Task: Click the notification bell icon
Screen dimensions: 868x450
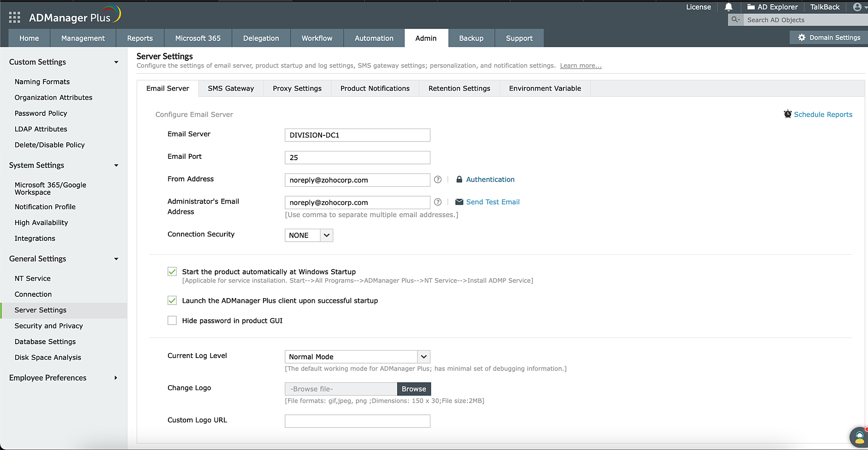Action: tap(728, 7)
